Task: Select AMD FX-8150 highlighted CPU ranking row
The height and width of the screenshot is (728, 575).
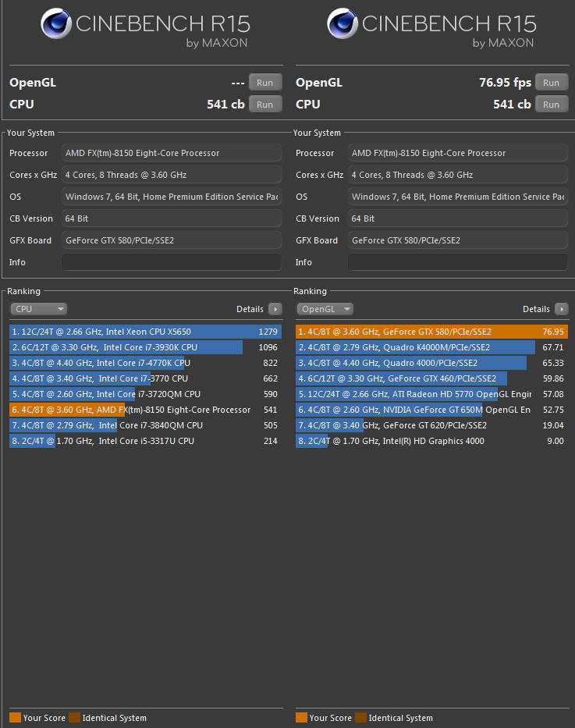Action: pos(145,410)
